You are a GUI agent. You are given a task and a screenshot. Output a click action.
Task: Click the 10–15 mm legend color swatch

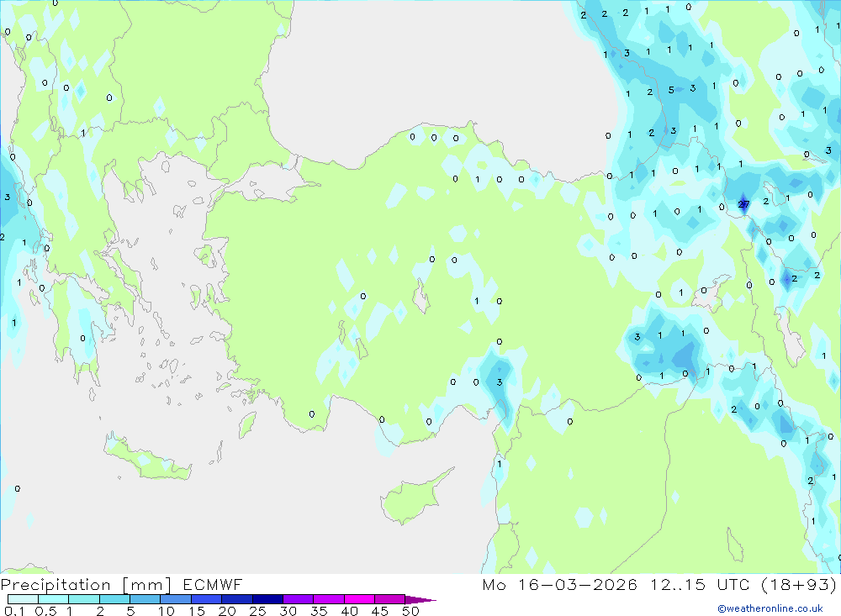coord(176,599)
